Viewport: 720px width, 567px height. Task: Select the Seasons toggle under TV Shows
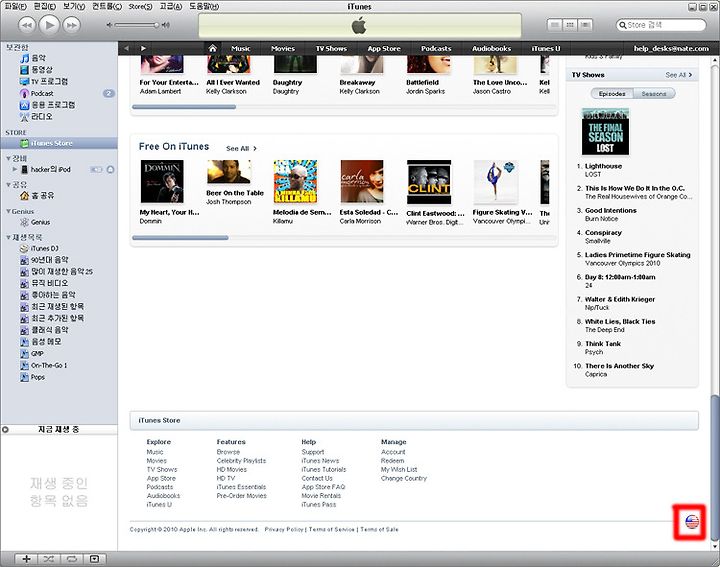654,94
